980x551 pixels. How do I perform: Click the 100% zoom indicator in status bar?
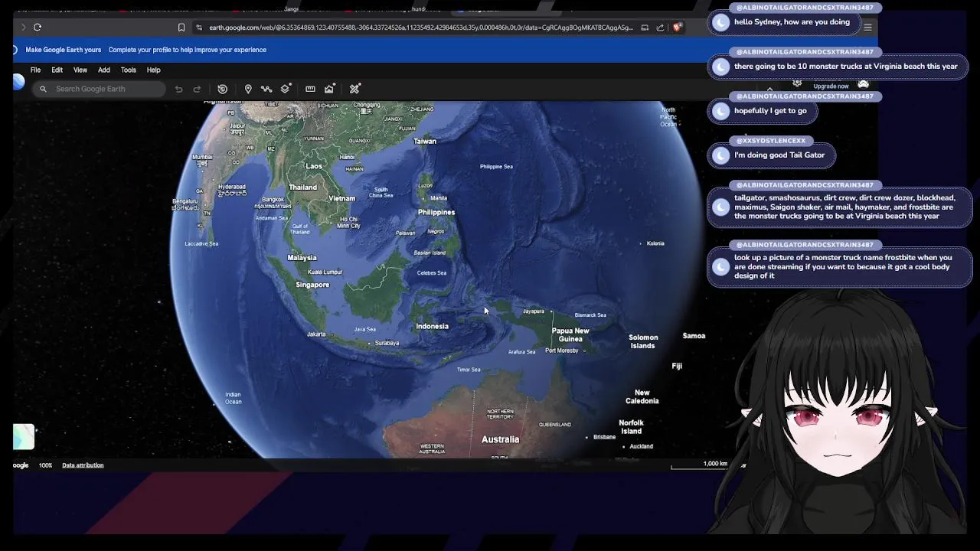(x=45, y=465)
